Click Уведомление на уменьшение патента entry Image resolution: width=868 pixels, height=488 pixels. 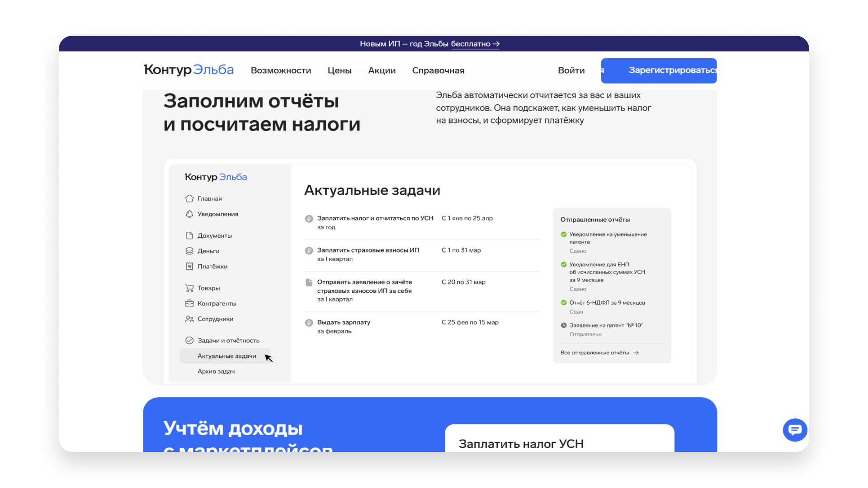[608, 238]
